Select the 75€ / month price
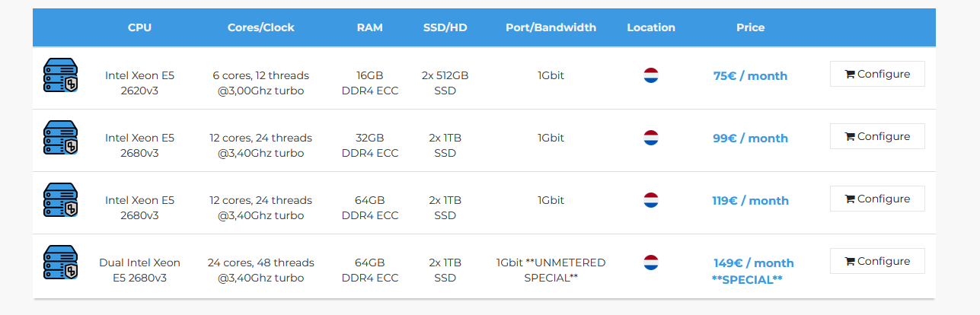 [x=751, y=76]
